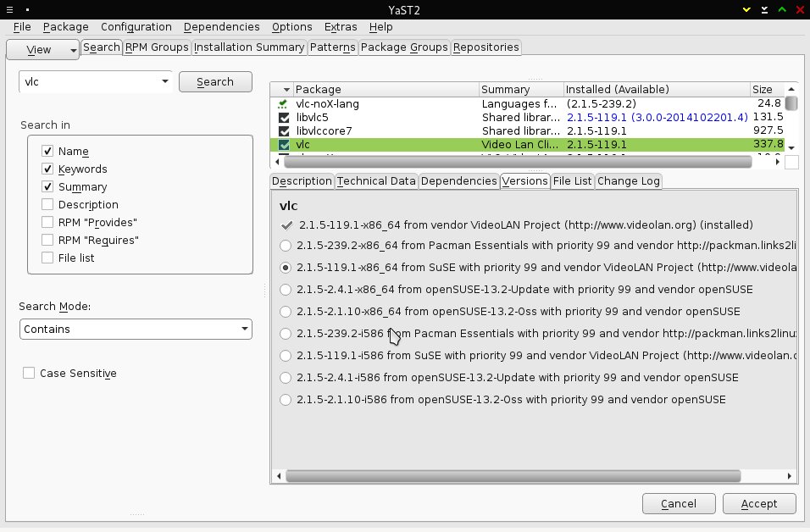
Task: Click the Search button
Action: point(215,82)
